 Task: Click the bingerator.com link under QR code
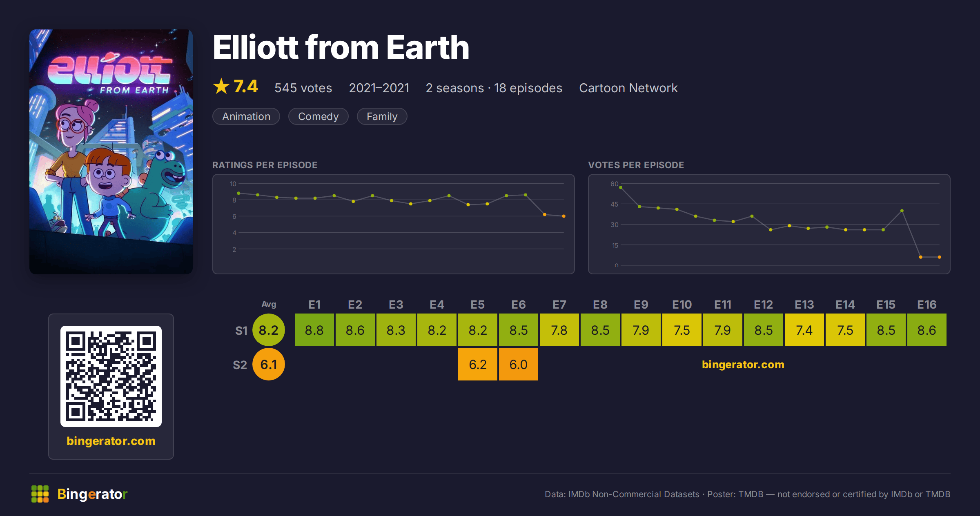(111, 441)
